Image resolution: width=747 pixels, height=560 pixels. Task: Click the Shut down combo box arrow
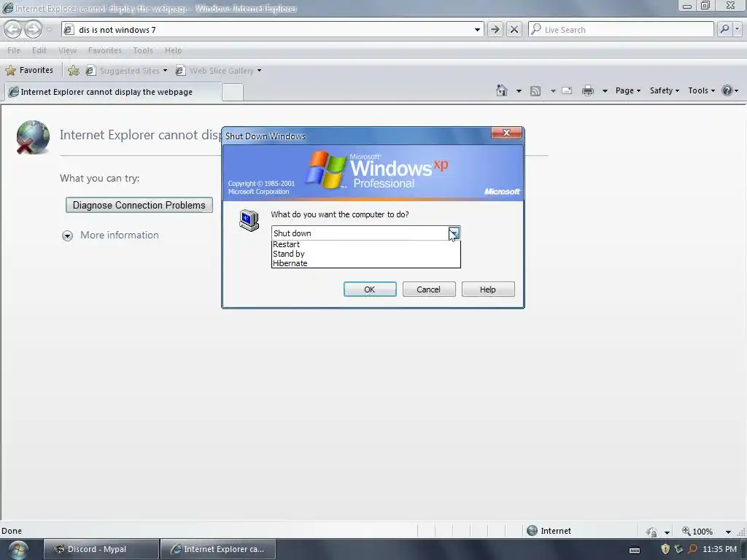point(454,233)
